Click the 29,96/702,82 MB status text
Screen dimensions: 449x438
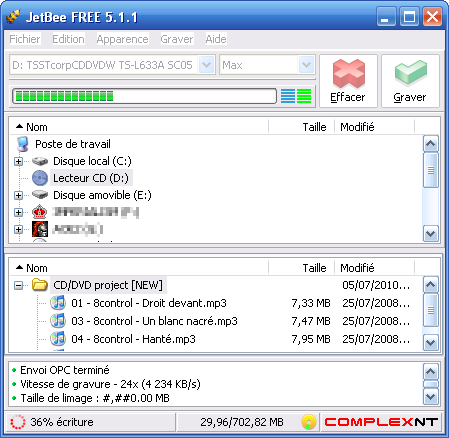(242, 422)
